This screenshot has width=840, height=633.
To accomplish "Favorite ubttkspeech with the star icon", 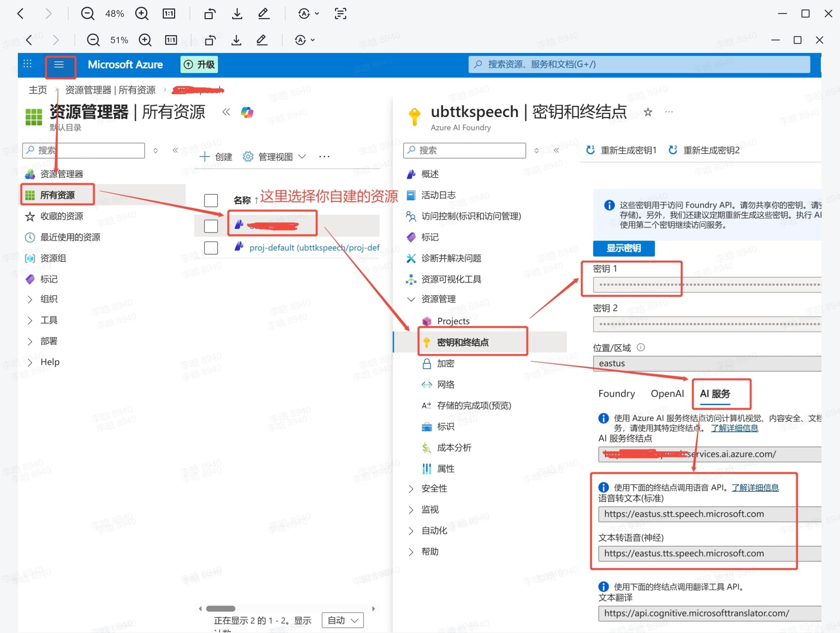I will [648, 112].
